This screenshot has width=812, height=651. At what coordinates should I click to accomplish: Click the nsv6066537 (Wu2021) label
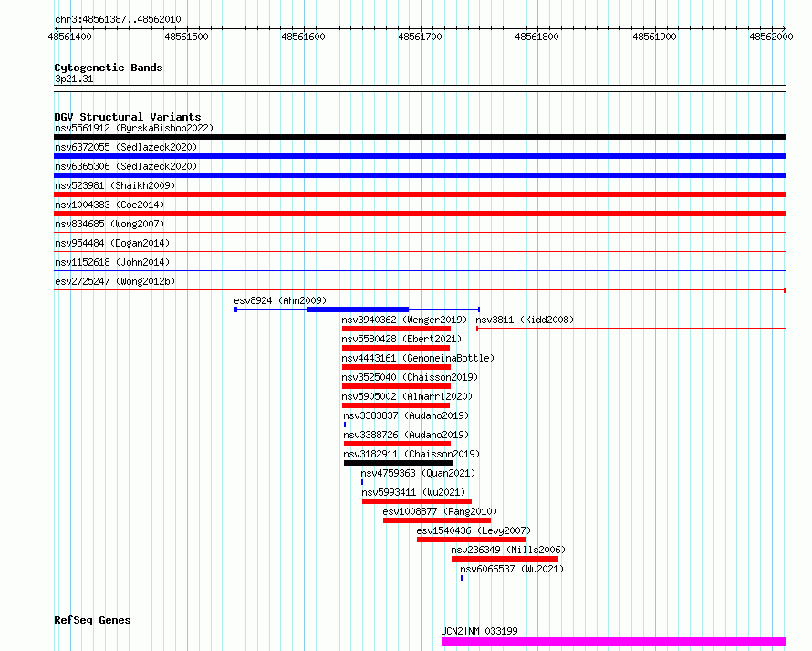coord(512,569)
